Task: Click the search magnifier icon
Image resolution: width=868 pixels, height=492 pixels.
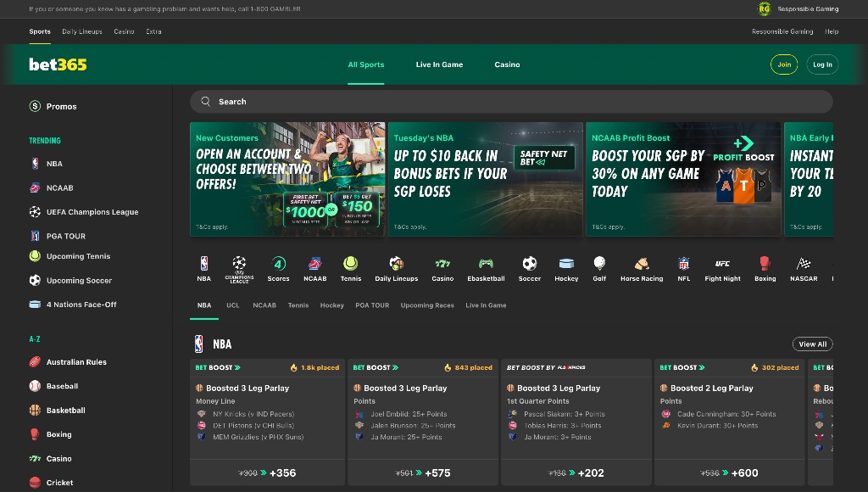Action: click(x=205, y=102)
